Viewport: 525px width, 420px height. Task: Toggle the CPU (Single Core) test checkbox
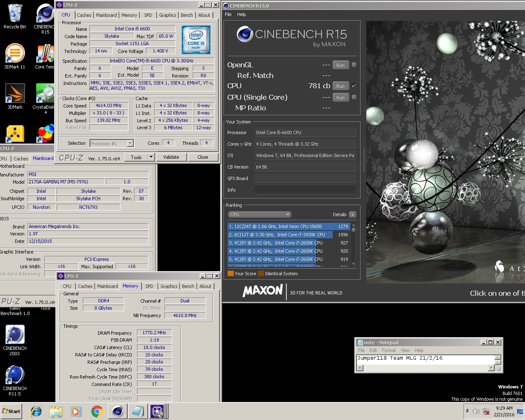[x=354, y=97]
